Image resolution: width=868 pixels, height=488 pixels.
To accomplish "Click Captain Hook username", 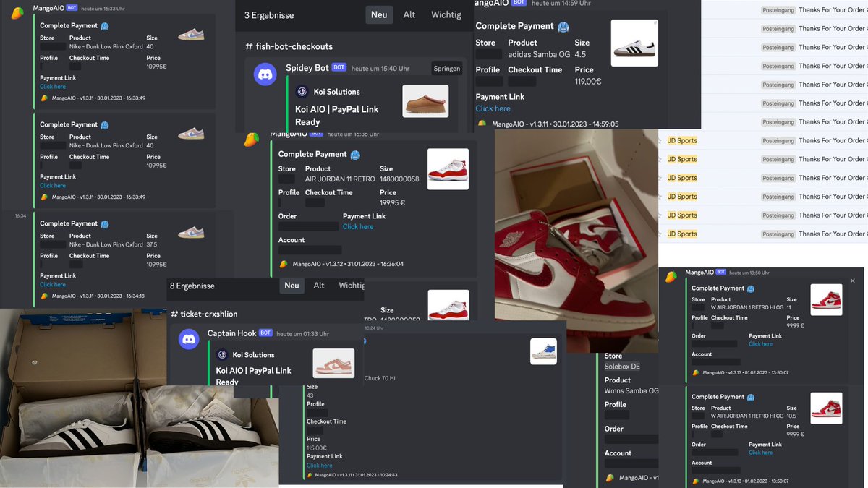I will pos(231,333).
